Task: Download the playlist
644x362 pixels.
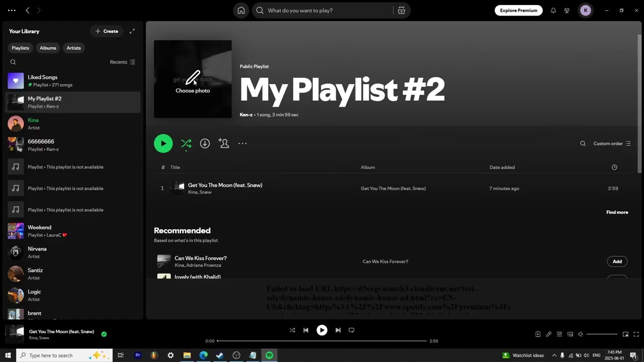Action: point(205,144)
